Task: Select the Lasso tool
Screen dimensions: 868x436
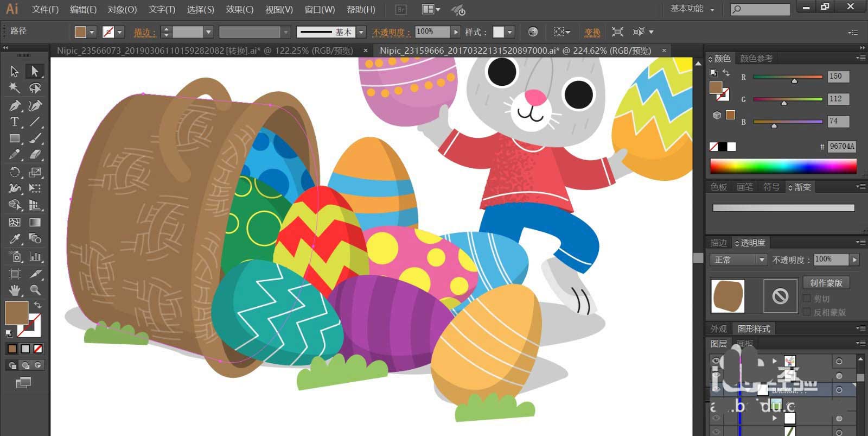Action: pyautogui.click(x=35, y=87)
